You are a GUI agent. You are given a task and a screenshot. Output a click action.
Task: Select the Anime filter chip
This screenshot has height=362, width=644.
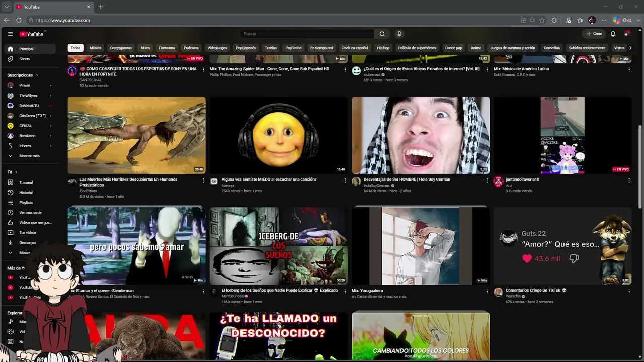point(476,48)
